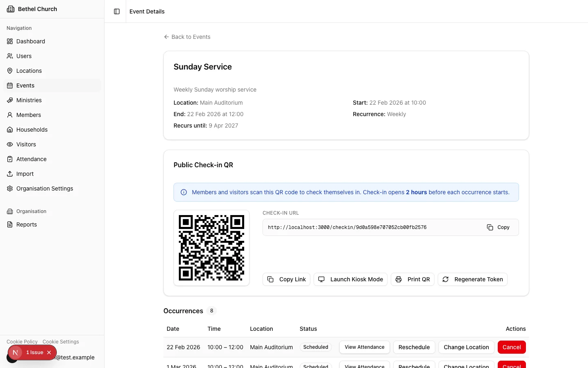Click the printer icon on Print QR

(x=399, y=279)
